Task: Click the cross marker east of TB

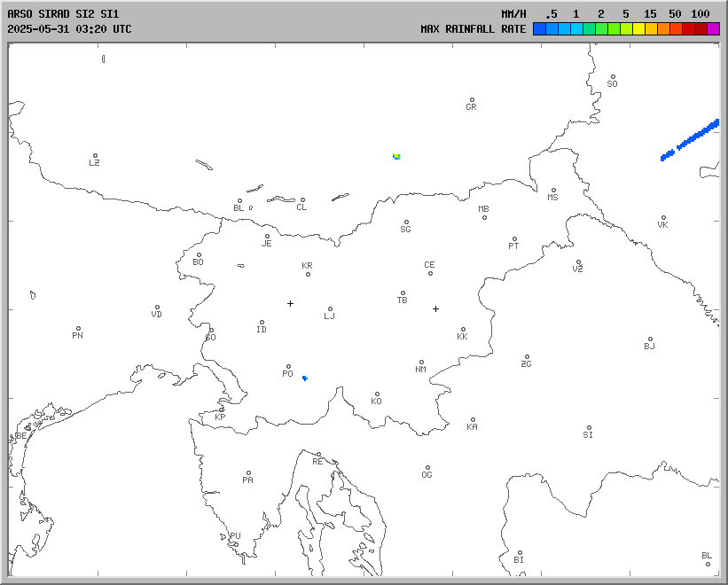Action: pyautogui.click(x=435, y=308)
